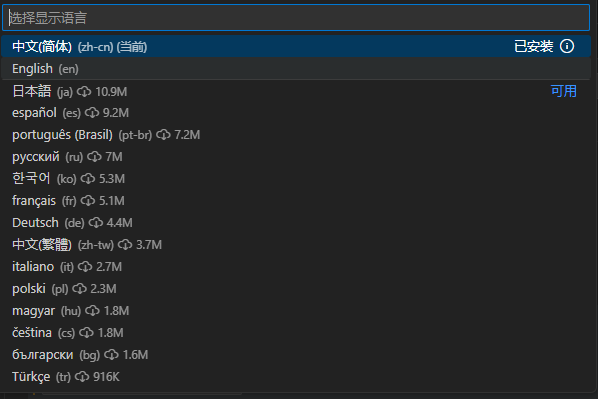Click the 可用 label on the right
Screen dimensions: 598x399
563,91
